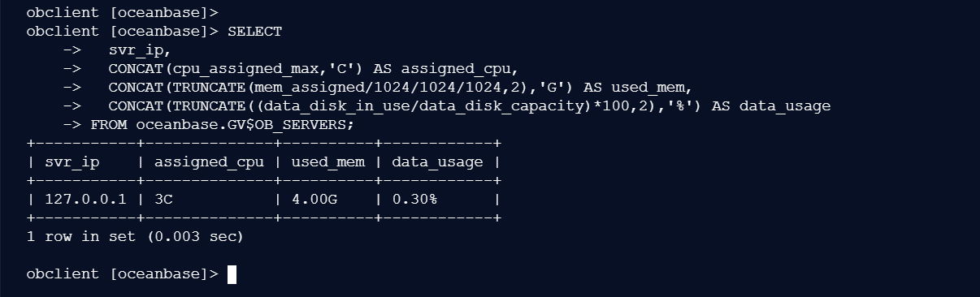Screen dimensions: 980x297
Task: Click the svr_ip column header
Action: (72, 161)
